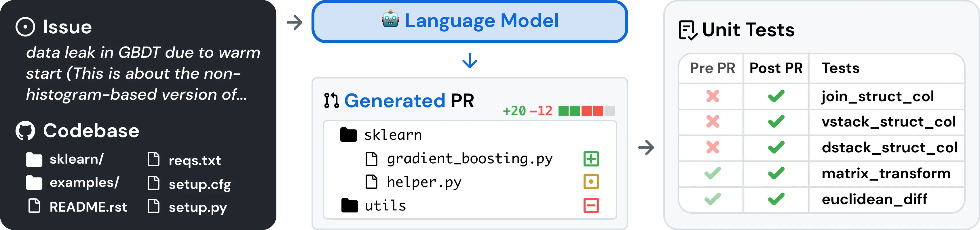
Task: Click the Language Model button
Action: 470,21
